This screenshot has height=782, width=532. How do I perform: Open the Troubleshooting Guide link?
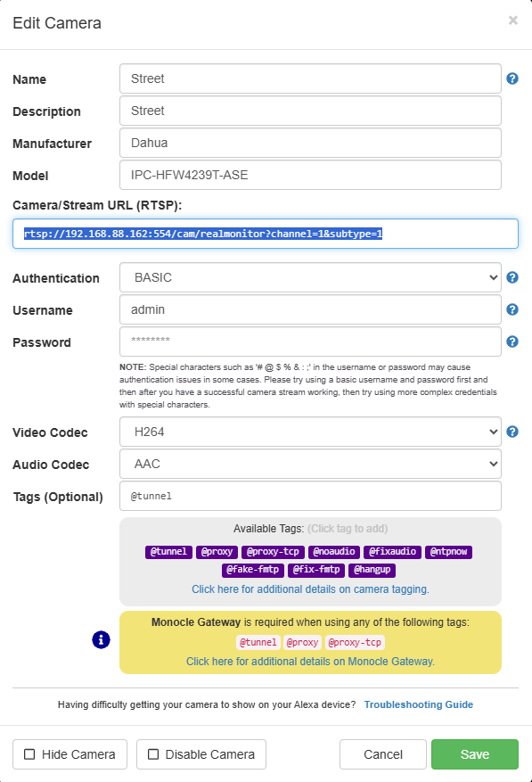click(418, 704)
